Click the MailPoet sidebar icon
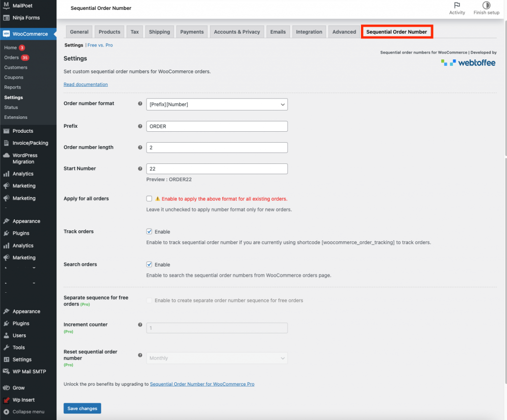 point(6,5)
